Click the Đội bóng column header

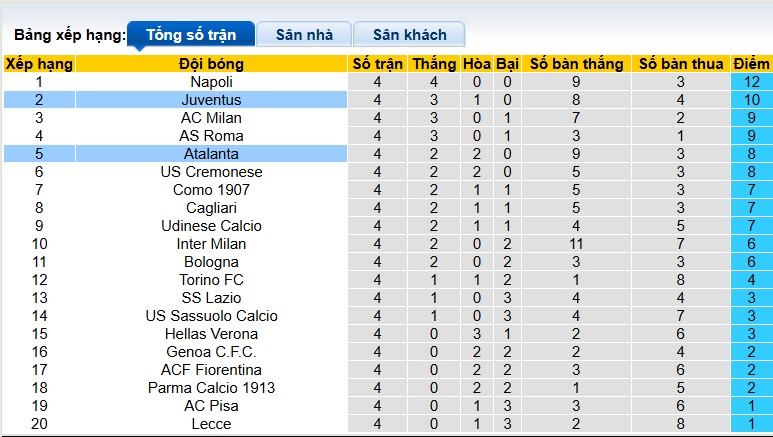[x=211, y=64]
